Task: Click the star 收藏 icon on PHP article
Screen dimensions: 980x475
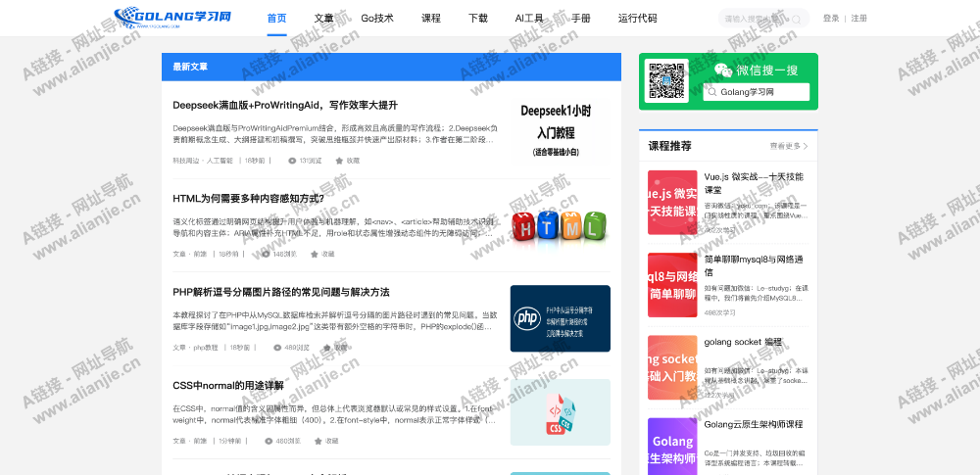Action: click(327, 348)
